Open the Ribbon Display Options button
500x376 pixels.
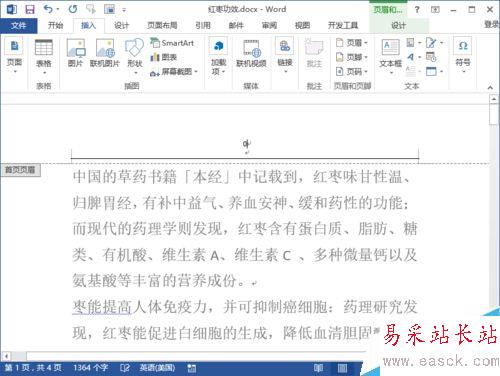(435, 9)
